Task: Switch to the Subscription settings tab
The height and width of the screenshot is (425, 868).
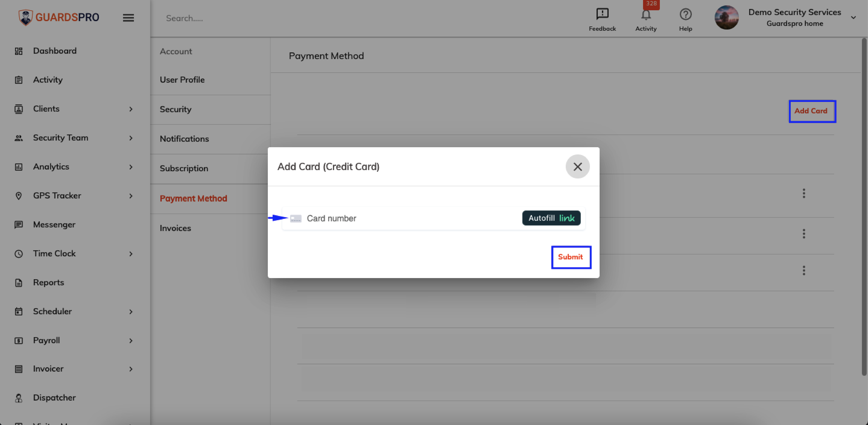Action: coord(184,168)
